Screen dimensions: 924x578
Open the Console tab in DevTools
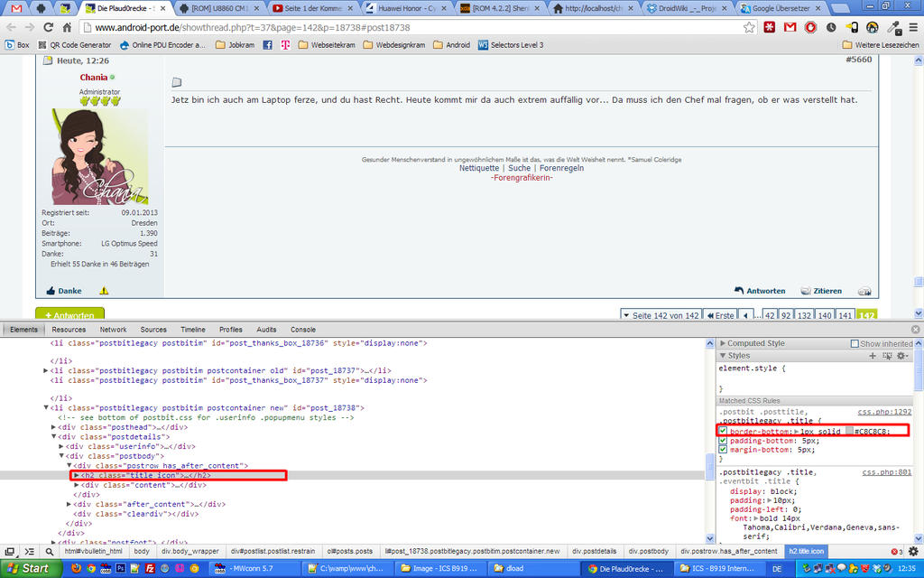pyautogui.click(x=303, y=330)
